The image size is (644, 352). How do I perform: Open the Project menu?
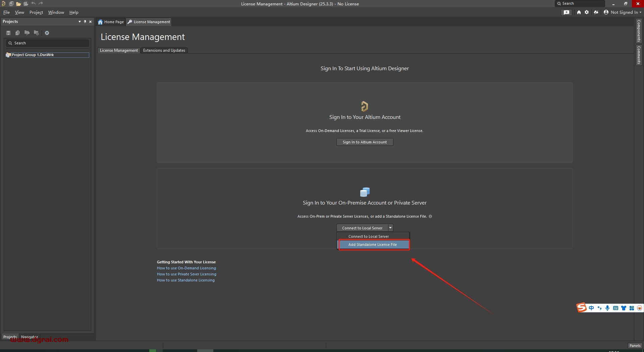coord(36,12)
